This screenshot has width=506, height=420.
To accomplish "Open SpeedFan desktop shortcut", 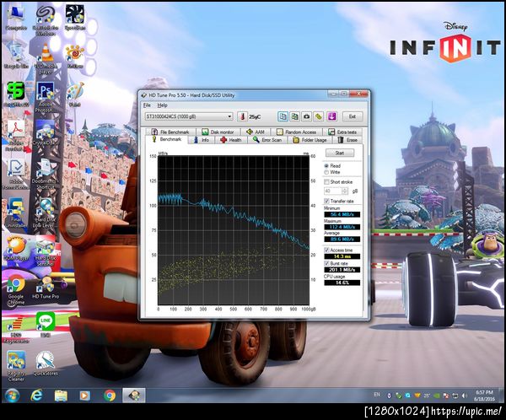I will tap(75, 18).
